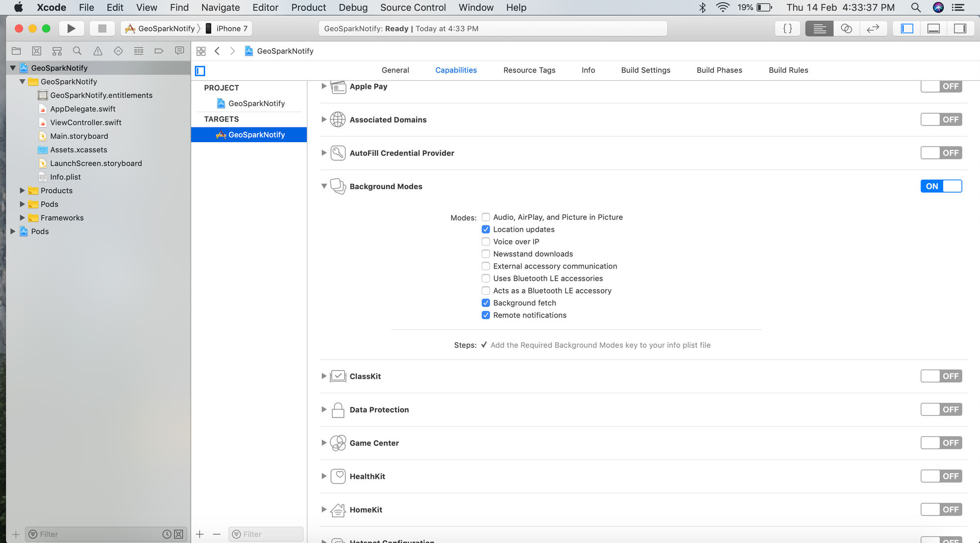Image resolution: width=980 pixels, height=543 pixels.
Task: Uncheck Location updates mode
Action: tap(486, 229)
